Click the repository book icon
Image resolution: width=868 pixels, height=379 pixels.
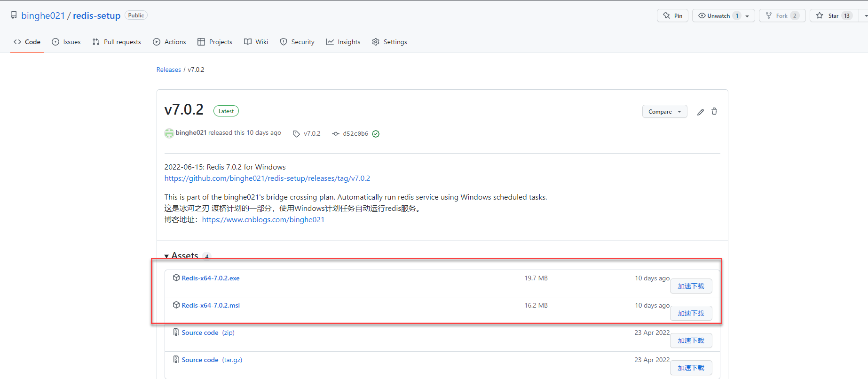pos(14,15)
